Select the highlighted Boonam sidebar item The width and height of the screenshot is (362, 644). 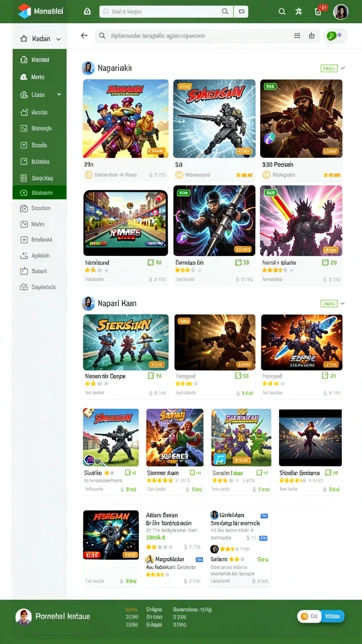click(x=40, y=192)
